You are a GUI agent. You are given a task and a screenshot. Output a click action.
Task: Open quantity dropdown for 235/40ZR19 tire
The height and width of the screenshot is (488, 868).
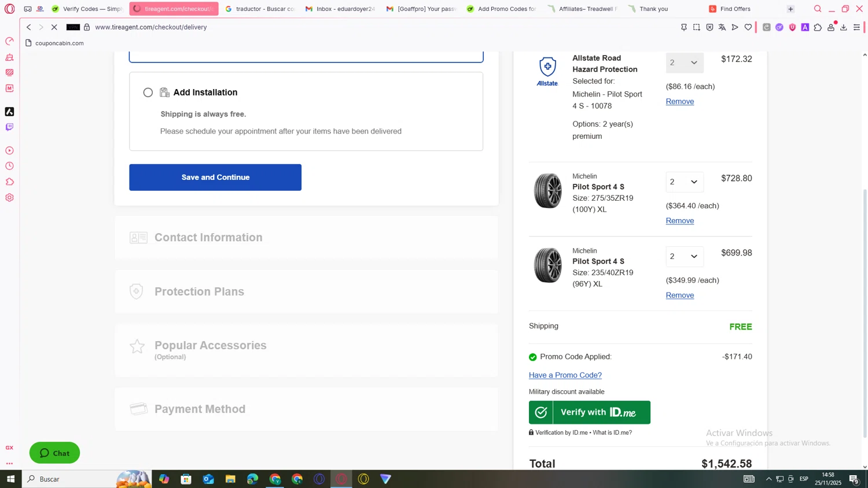point(684,257)
